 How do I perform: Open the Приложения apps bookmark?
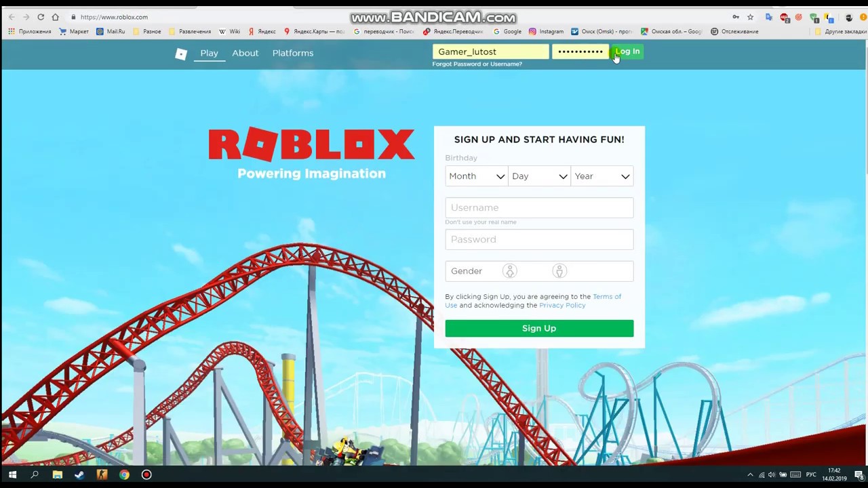pyautogui.click(x=30, y=31)
